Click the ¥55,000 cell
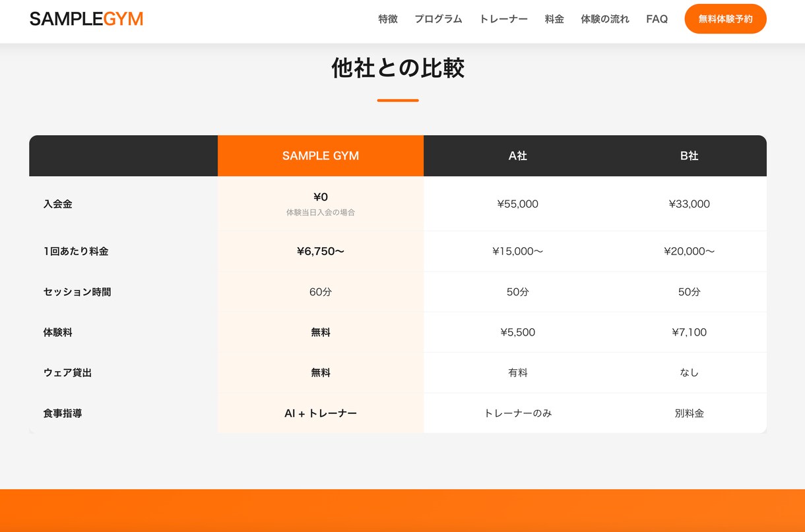 518,204
